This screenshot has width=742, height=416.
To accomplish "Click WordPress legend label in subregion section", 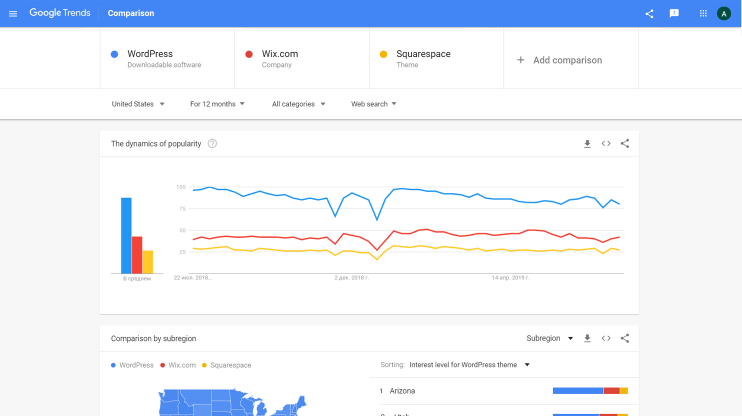I will pyautogui.click(x=136, y=365).
